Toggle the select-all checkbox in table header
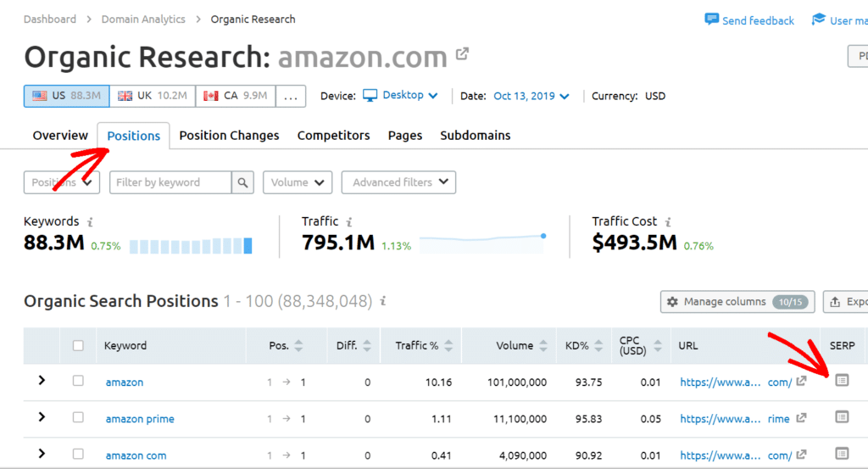 pos(78,345)
